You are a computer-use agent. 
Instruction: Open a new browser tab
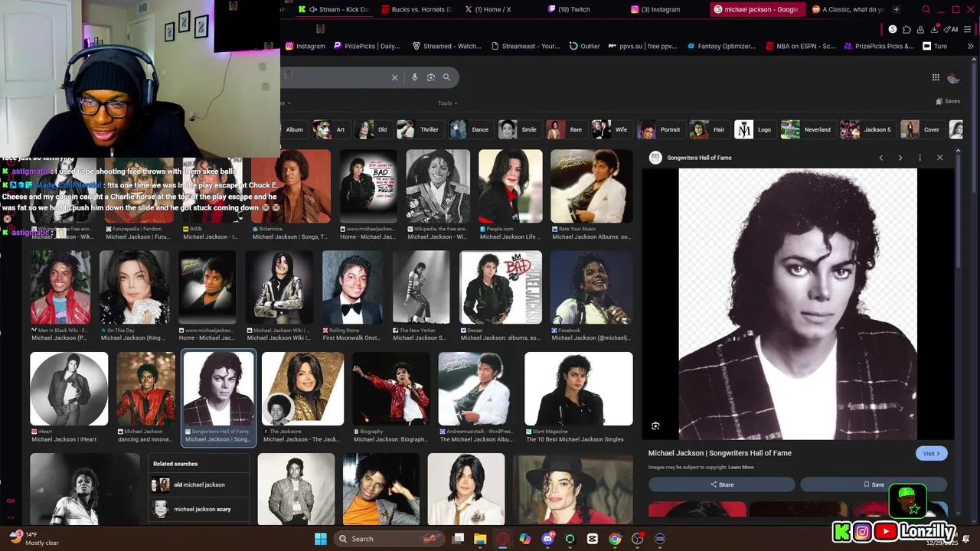pyautogui.click(x=897, y=9)
